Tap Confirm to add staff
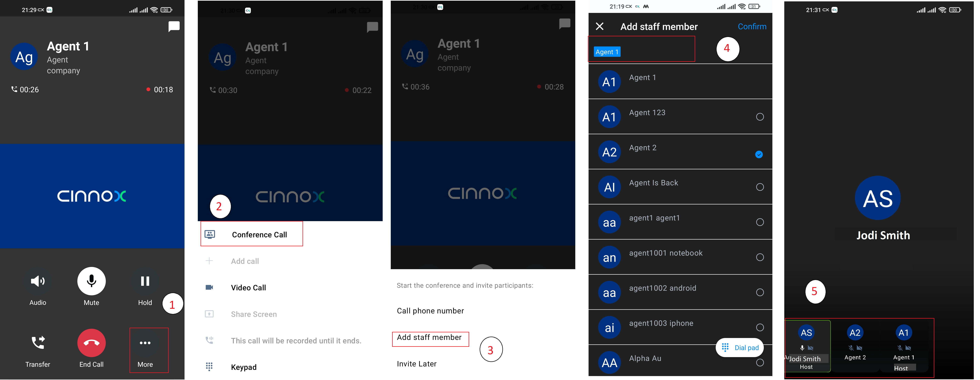980x380 pixels. [752, 26]
